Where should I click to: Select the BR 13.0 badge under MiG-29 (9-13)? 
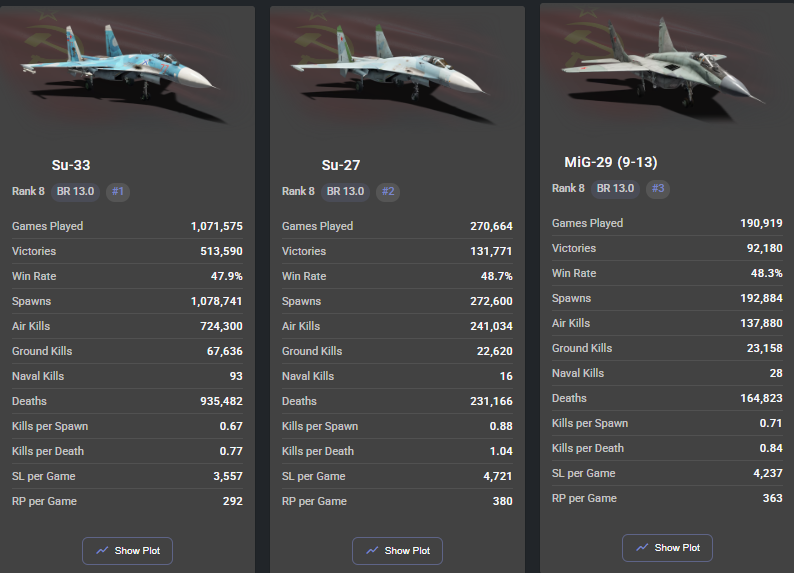616,188
